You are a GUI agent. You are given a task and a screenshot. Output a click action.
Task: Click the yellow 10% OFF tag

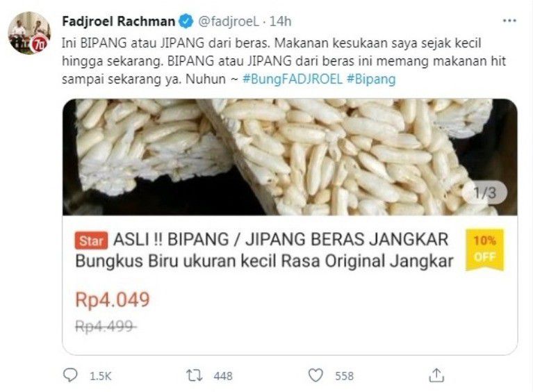point(485,250)
